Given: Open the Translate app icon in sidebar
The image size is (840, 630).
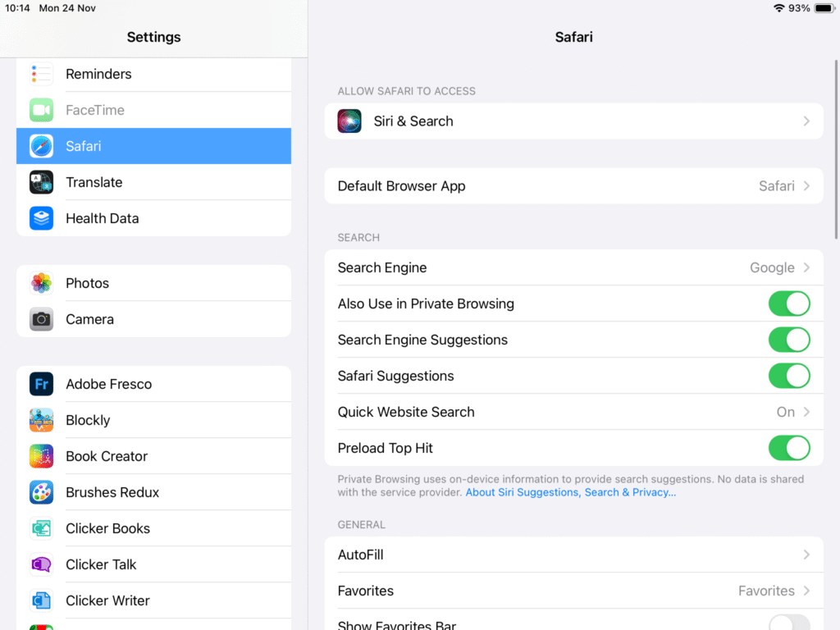Looking at the screenshot, I should (x=42, y=182).
